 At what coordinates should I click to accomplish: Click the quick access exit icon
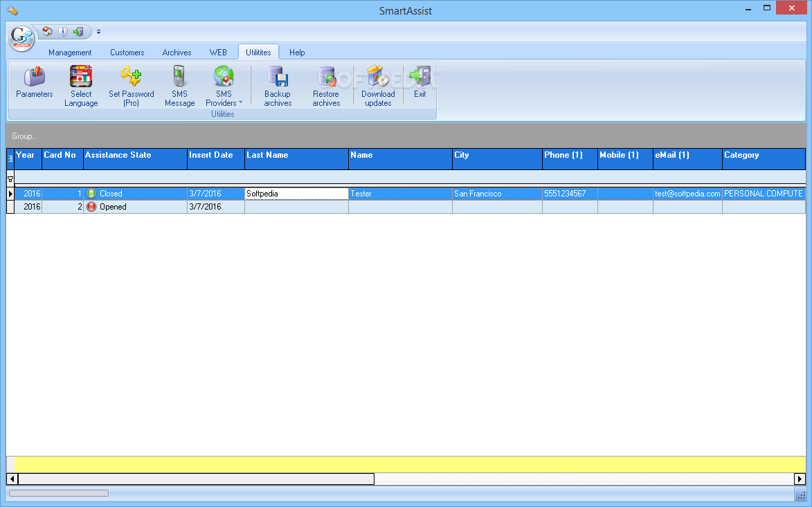pyautogui.click(x=78, y=32)
